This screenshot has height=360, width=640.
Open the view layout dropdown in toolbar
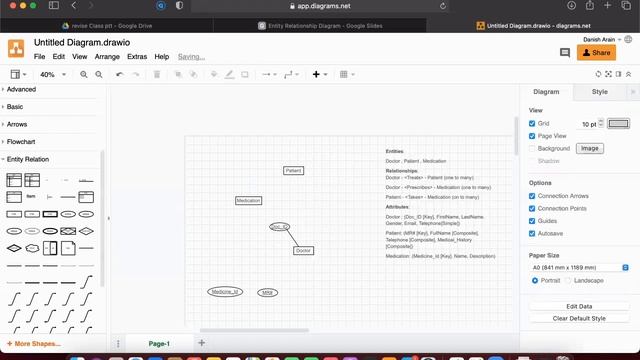[x=18, y=74]
